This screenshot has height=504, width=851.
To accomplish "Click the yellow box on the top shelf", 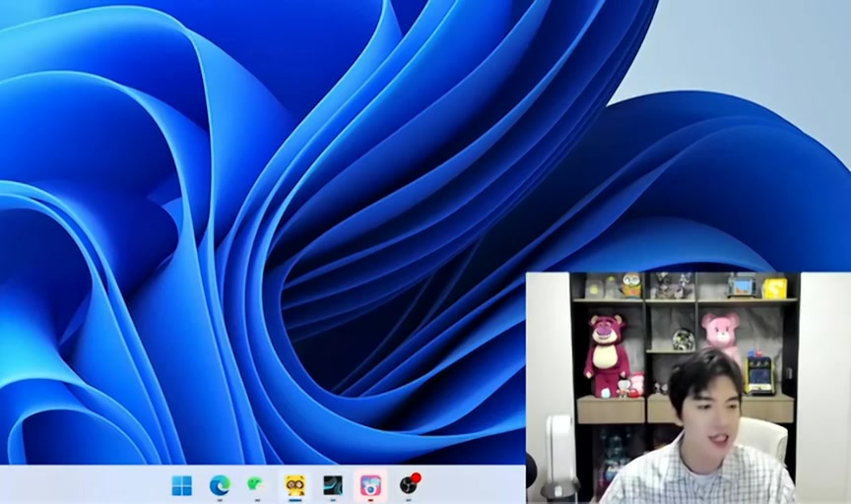I will (x=775, y=287).
